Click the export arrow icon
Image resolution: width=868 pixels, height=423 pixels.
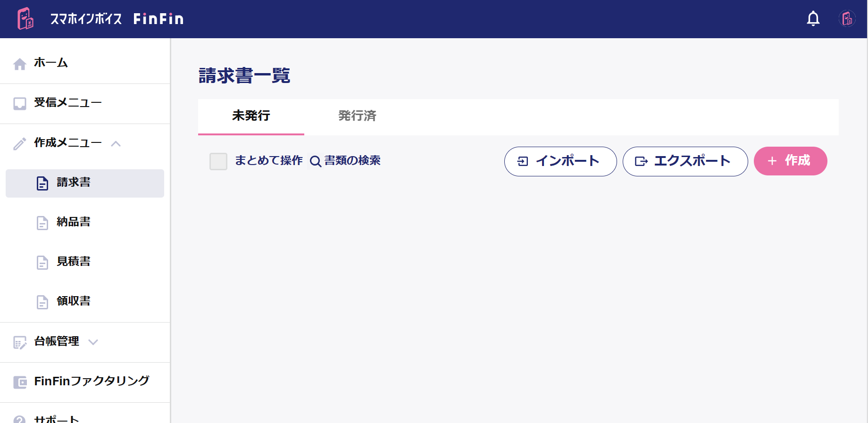coord(642,162)
